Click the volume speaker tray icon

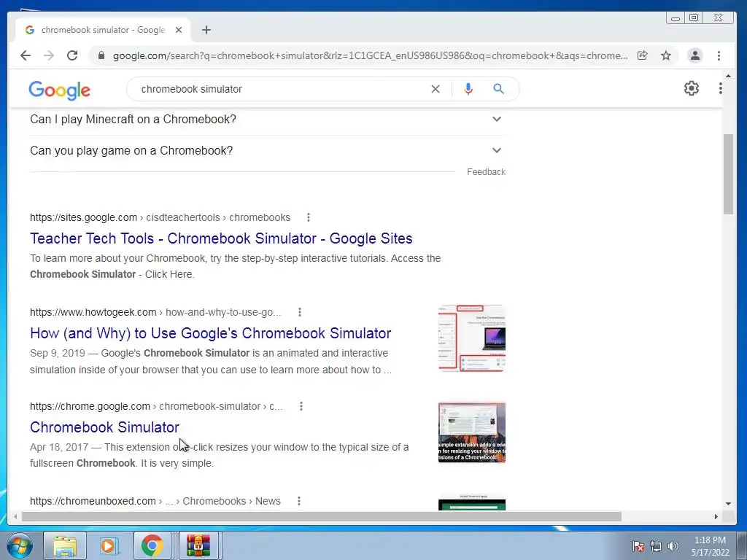coord(673,546)
